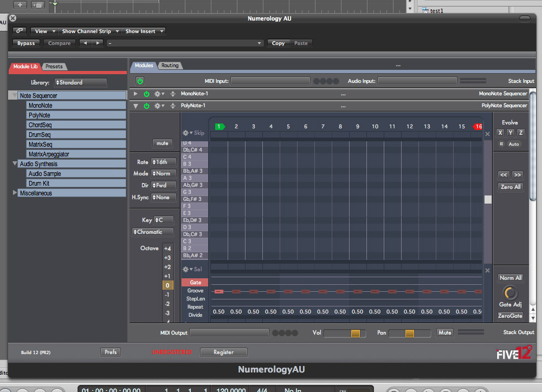Shift the pattern right with the >> icon
Viewport: 542px width, 392px height.
click(x=518, y=175)
